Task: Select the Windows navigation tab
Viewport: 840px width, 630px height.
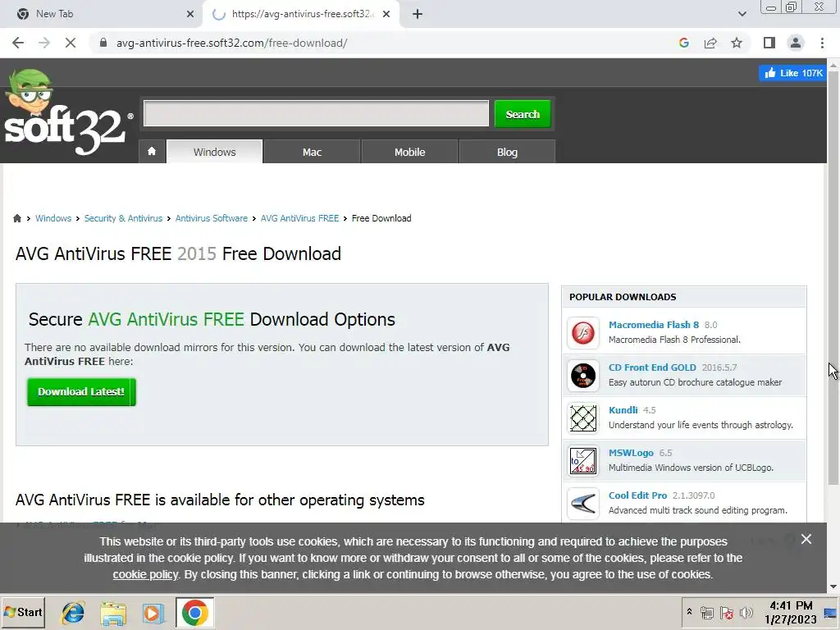Action: (x=214, y=152)
